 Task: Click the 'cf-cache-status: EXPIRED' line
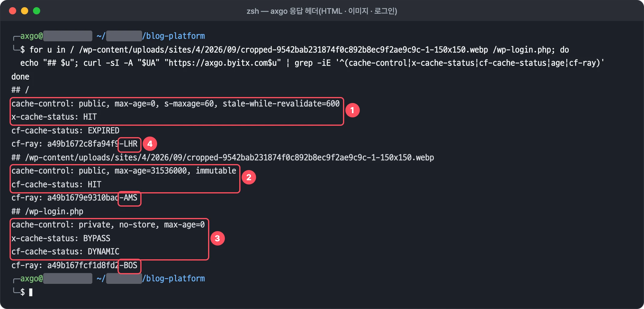pyautogui.click(x=65, y=131)
